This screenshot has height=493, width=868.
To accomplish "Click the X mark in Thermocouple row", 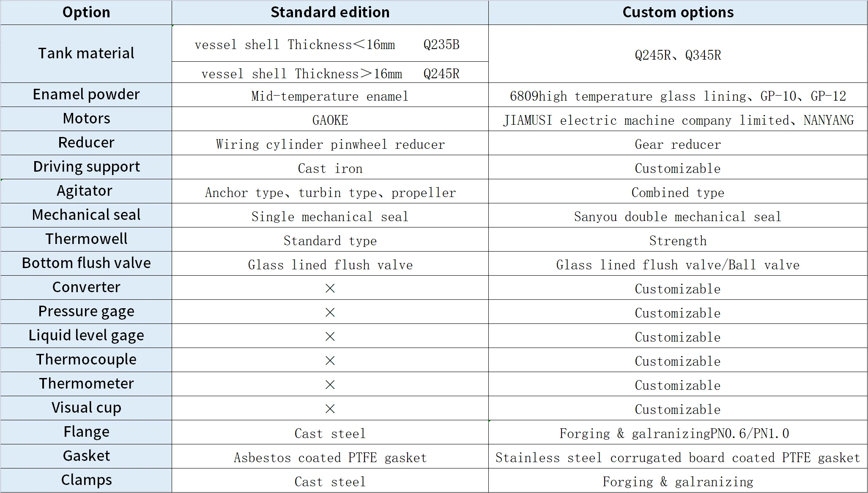I will pyautogui.click(x=330, y=361).
